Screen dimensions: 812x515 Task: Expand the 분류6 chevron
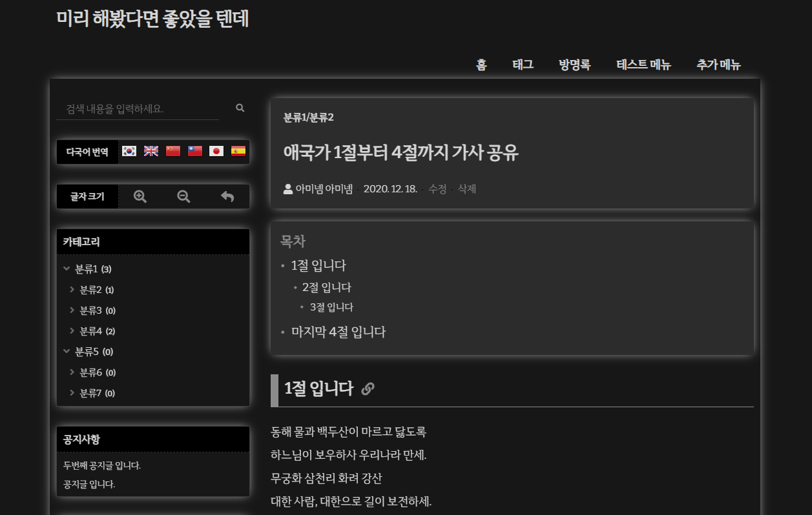[72, 372]
